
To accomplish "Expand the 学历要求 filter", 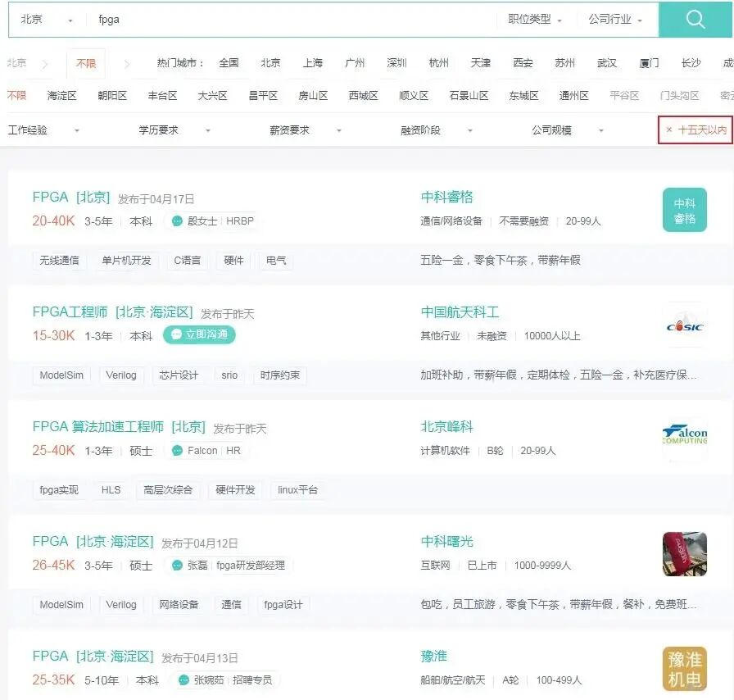I will (x=174, y=130).
